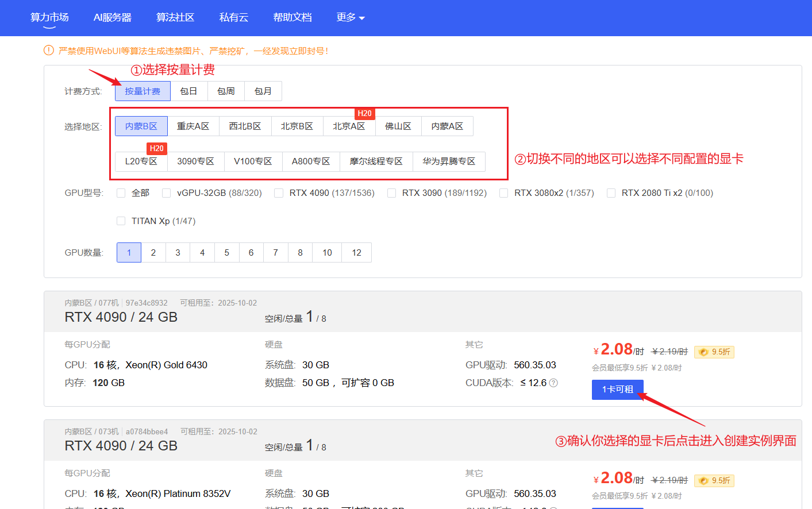This screenshot has width=812, height=509.
Task: Check the vGPU-32GB checkbox
Action: pyautogui.click(x=167, y=193)
